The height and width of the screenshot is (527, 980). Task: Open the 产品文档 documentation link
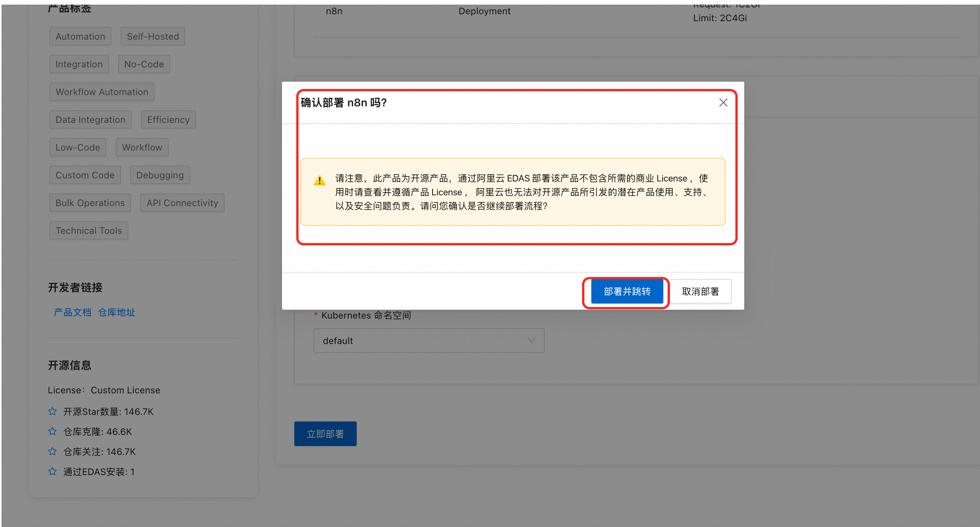coord(72,312)
